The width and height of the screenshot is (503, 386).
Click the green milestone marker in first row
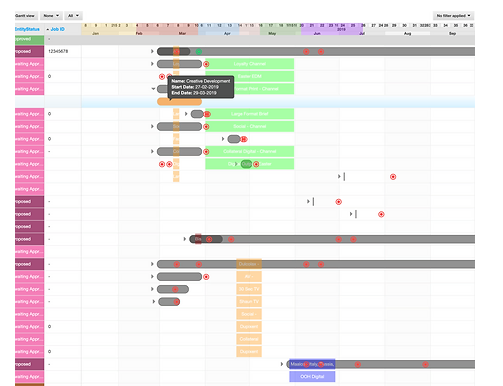199,52
